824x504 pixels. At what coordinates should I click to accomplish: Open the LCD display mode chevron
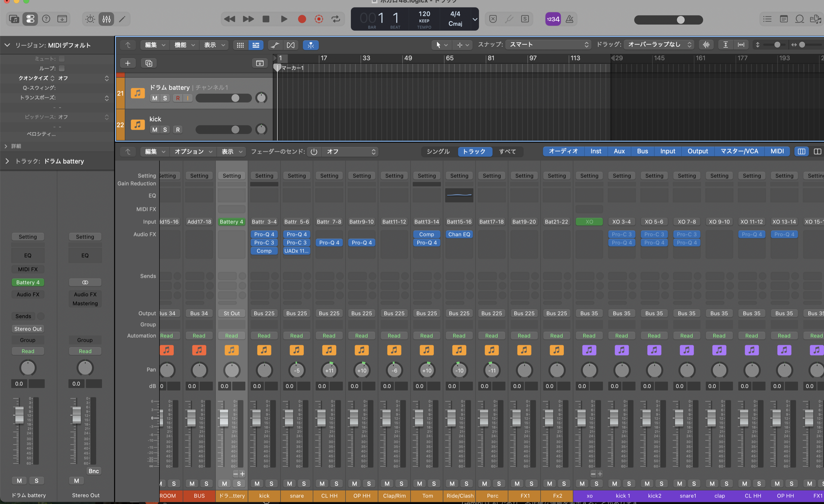click(475, 19)
